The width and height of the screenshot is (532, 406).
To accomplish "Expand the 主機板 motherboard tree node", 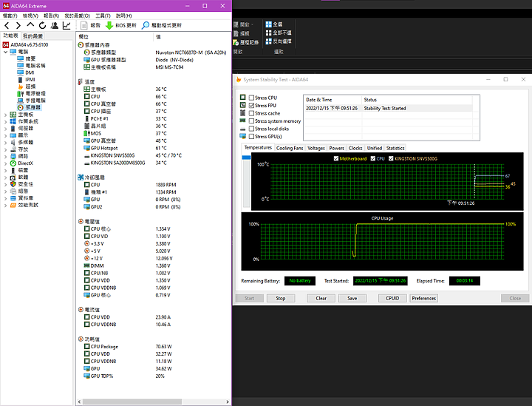I will pyautogui.click(x=5, y=115).
